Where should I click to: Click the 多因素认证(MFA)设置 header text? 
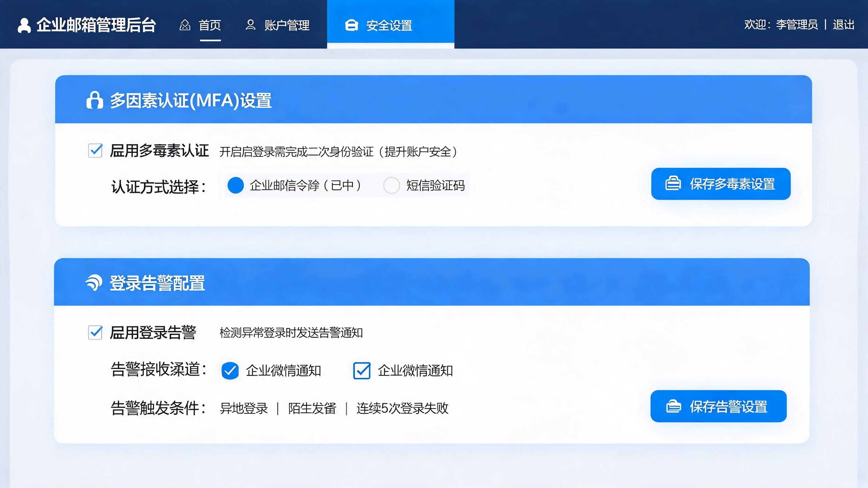coord(191,101)
